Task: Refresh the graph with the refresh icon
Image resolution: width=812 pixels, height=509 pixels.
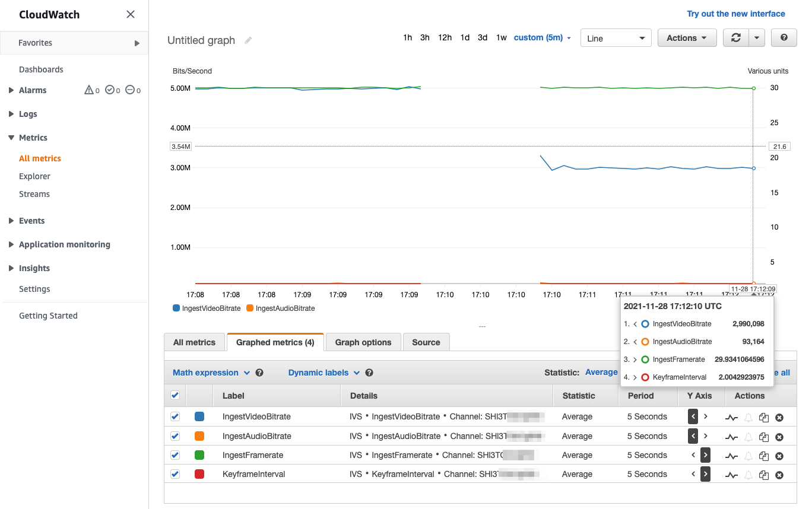Action: coord(736,38)
